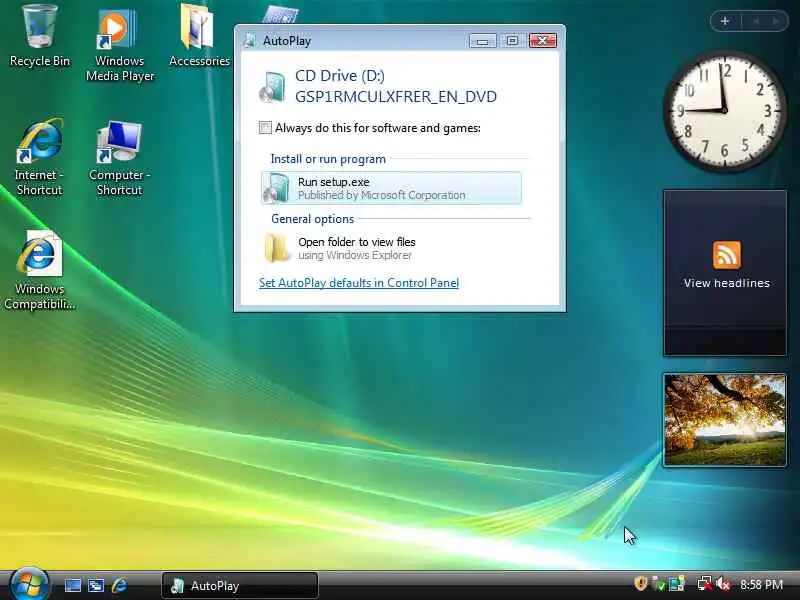Close the AutoPlay dialog

(543, 41)
